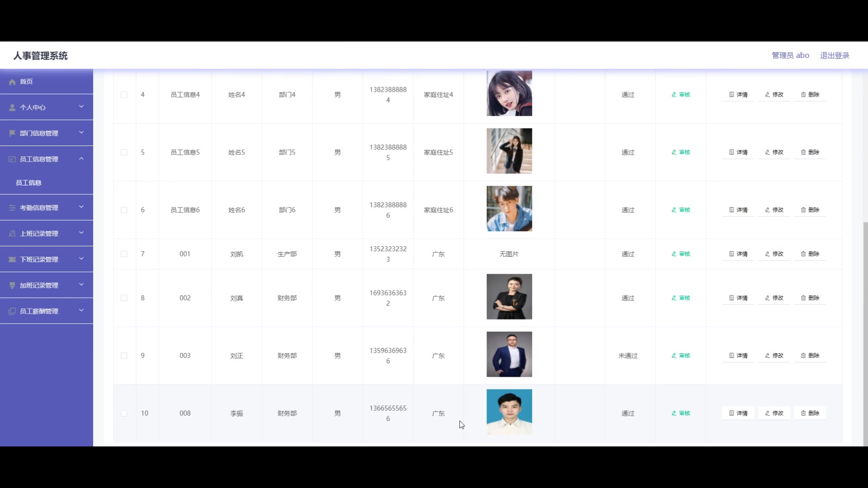Expand the 加班记录管理 chevron
Screen dimensions: 868x488
[x=81, y=284]
